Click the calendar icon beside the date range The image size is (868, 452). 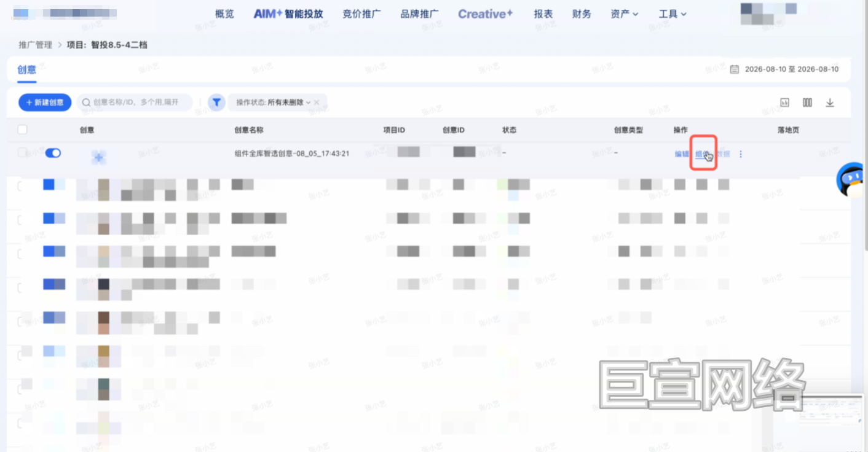(734, 69)
